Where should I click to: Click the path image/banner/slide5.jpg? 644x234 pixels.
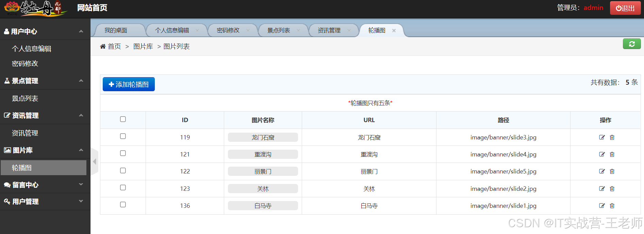pyautogui.click(x=503, y=171)
